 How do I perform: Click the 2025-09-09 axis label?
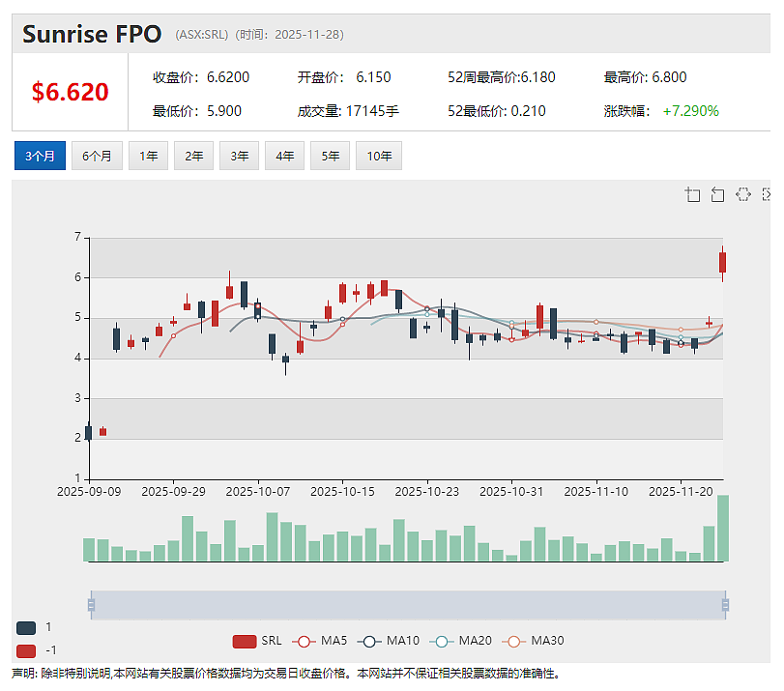tap(89, 492)
